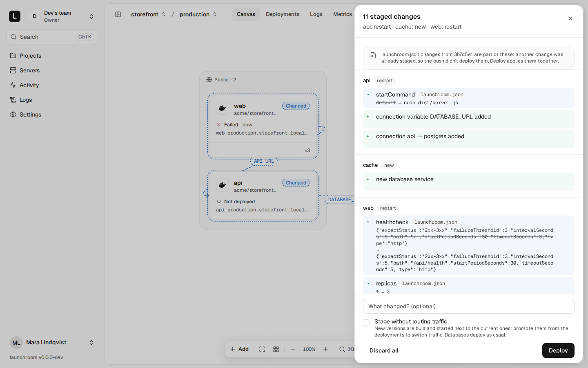Open the Settings gear in the sidebar
588x368 pixels.
(13, 114)
